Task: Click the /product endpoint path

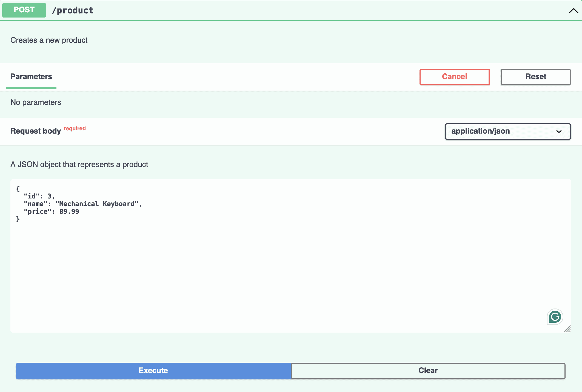Action: click(x=73, y=10)
